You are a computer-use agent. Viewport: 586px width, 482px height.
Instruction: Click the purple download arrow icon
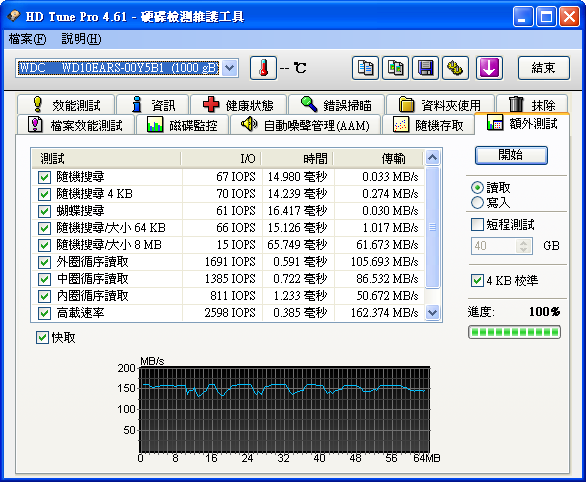click(489, 68)
